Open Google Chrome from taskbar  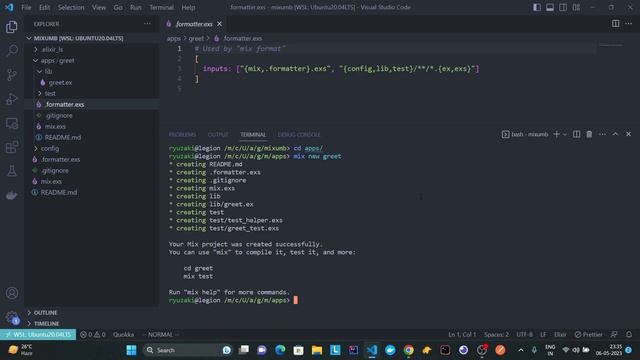(x=409, y=350)
